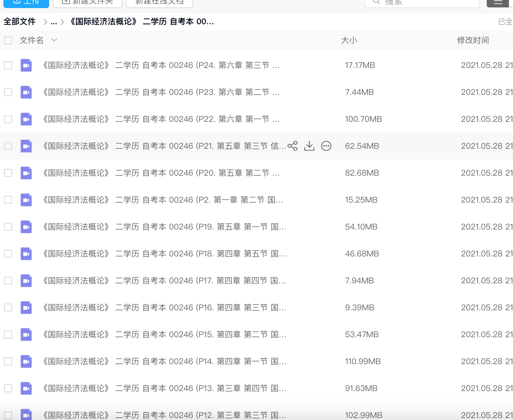Click the 17.17MB size value
This screenshot has height=420, width=513.
pos(360,65)
